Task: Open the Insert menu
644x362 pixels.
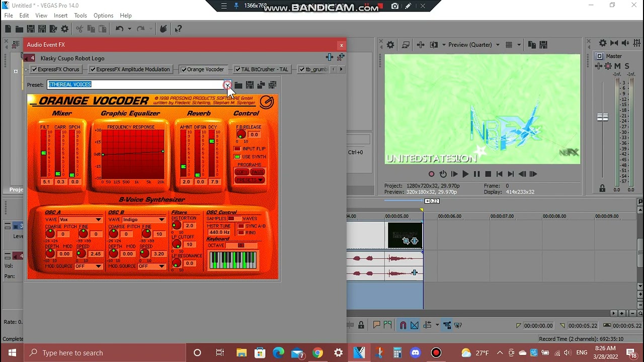Action: pos(60,16)
